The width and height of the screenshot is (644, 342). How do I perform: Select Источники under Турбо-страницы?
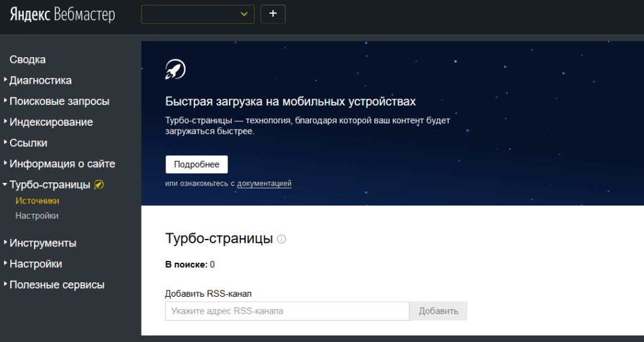point(37,201)
